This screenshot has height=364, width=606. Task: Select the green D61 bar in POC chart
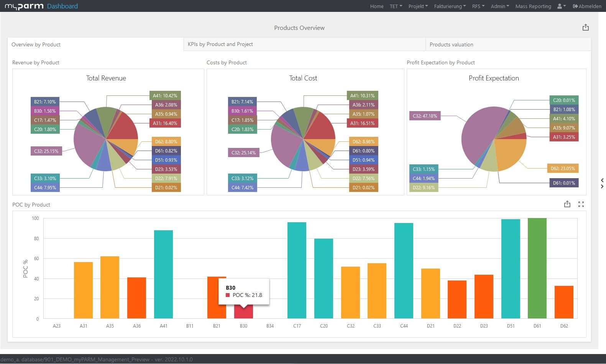coord(537,268)
